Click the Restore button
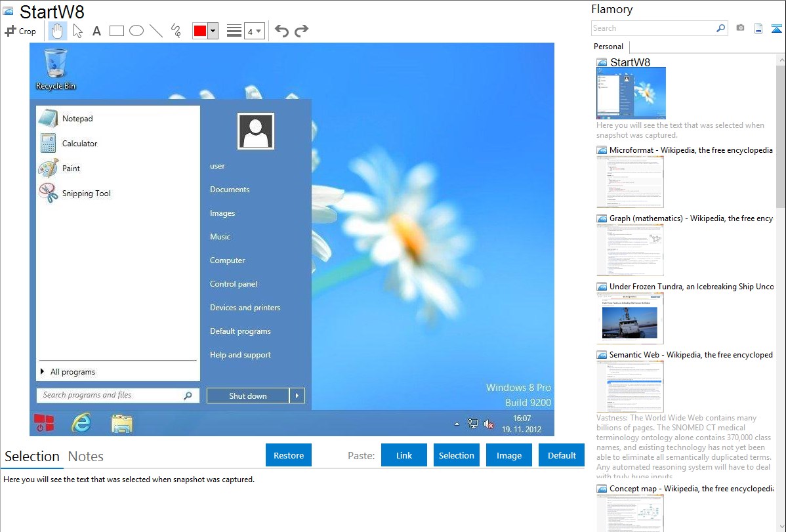This screenshot has width=786, height=532. [x=289, y=455]
